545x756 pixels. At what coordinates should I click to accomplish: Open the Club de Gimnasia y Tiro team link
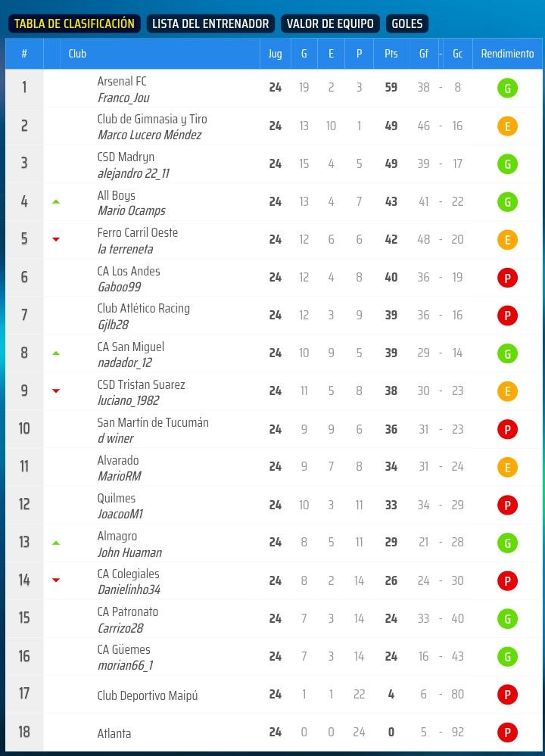[x=152, y=119]
